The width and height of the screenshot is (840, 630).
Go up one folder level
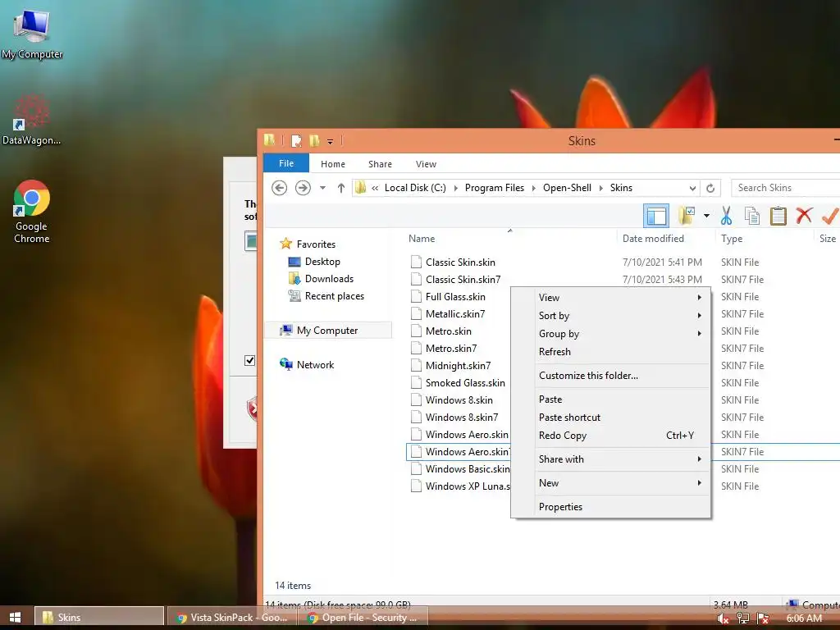coord(340,188)
